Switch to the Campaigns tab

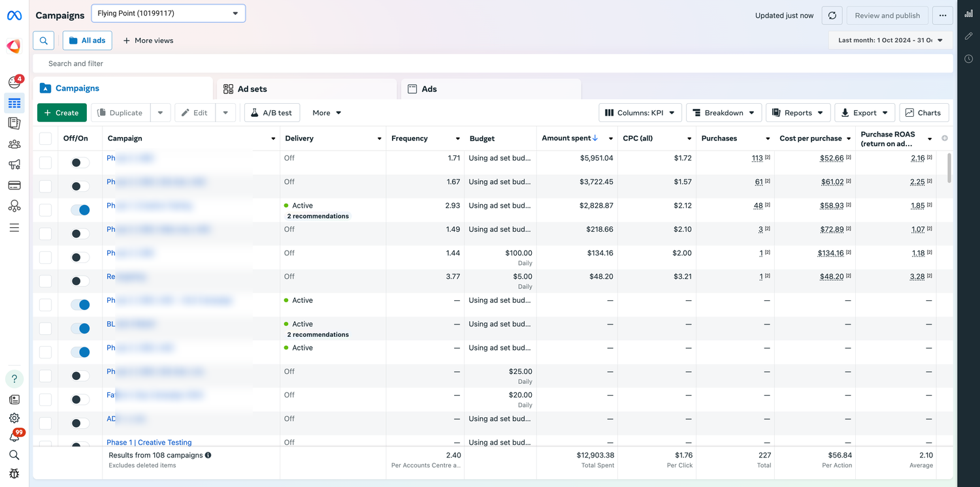click(x=123, y=88)
